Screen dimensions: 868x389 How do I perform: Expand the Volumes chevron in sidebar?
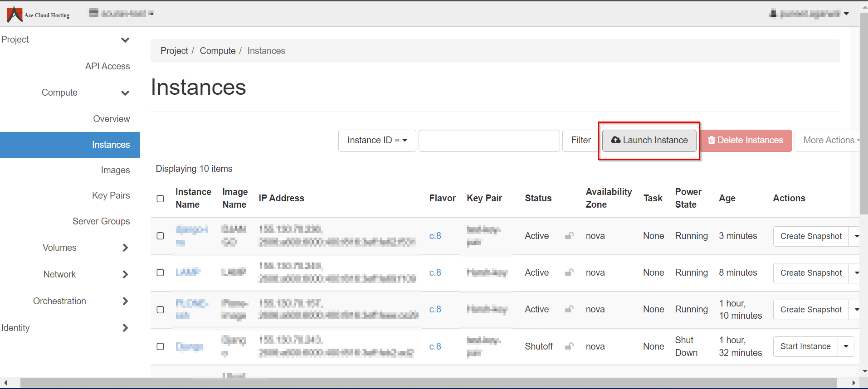click(125, 248)
